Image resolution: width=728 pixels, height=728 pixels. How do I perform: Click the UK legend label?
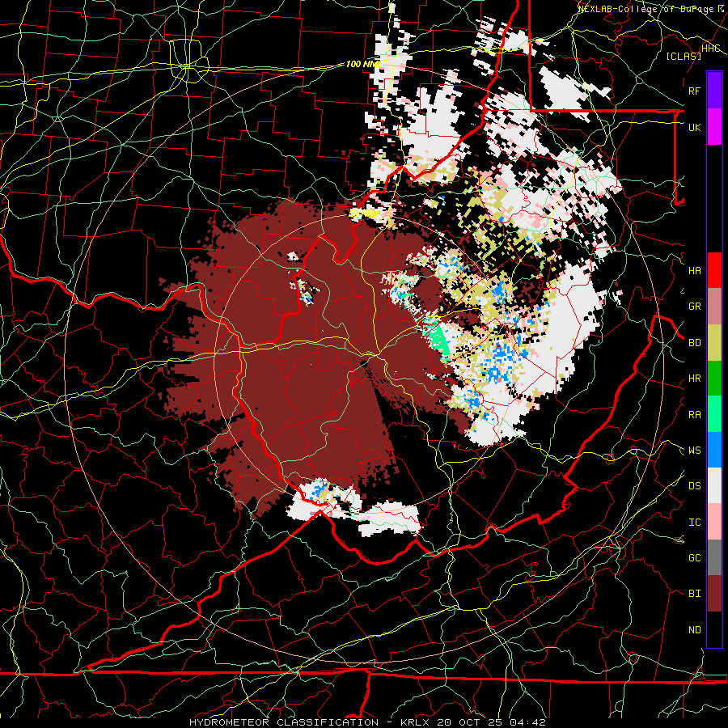pyautogui.click(x=694, y=127)
